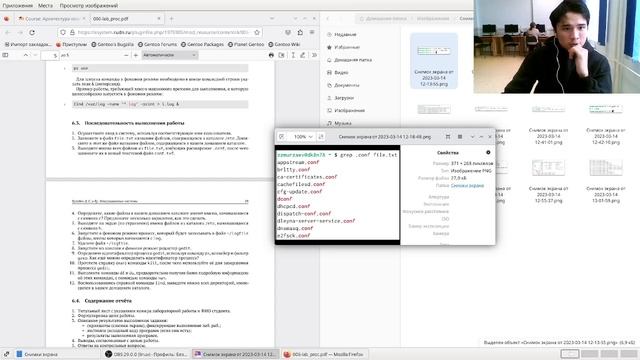Switch to 006-lab_proc.pdf tab
The width and height of the screenshot is (640, 360).
pyautogui.click(x=127, y=19)
